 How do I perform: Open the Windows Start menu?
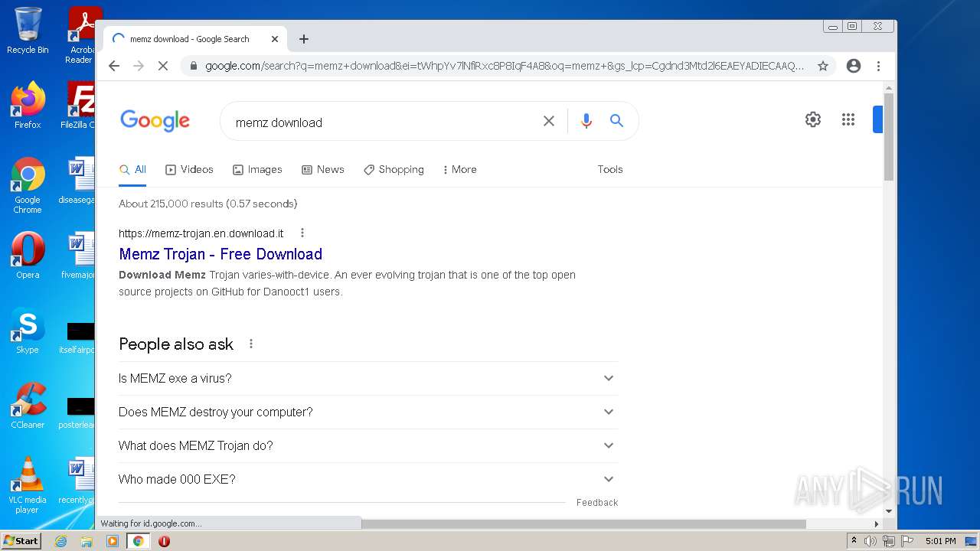21,541
